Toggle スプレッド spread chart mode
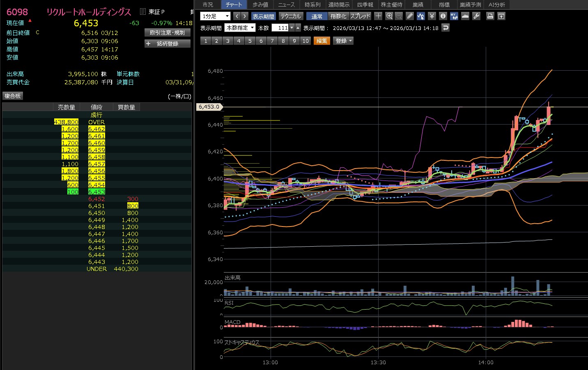The image size is (588, 370). 360,16
